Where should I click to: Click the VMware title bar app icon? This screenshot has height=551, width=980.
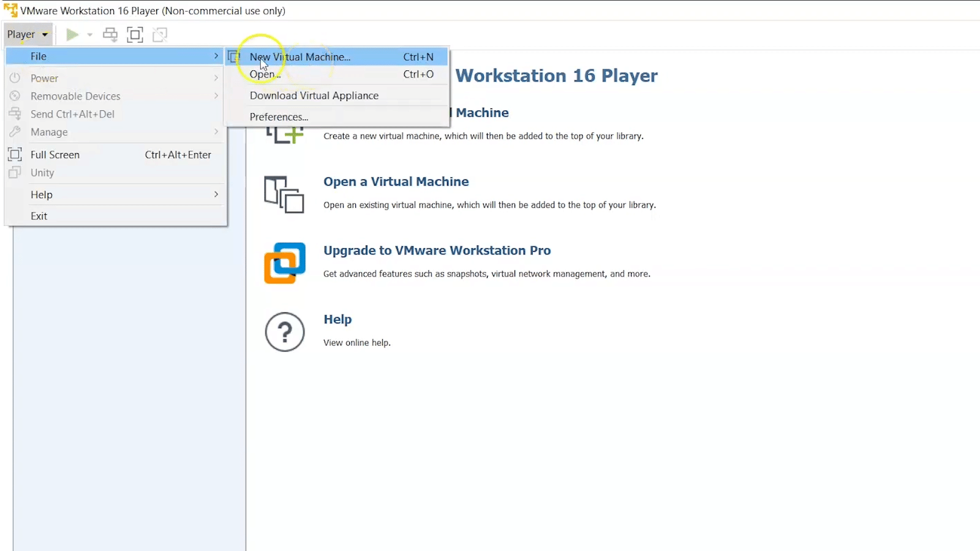(10, 10)
